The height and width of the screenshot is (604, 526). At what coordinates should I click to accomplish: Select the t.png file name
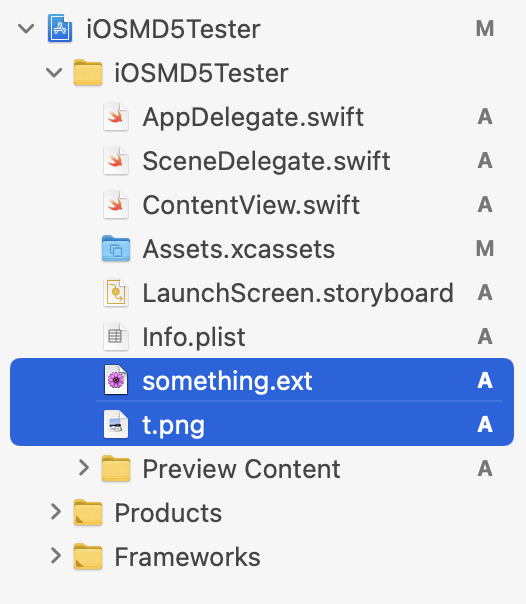pos(173,426)
